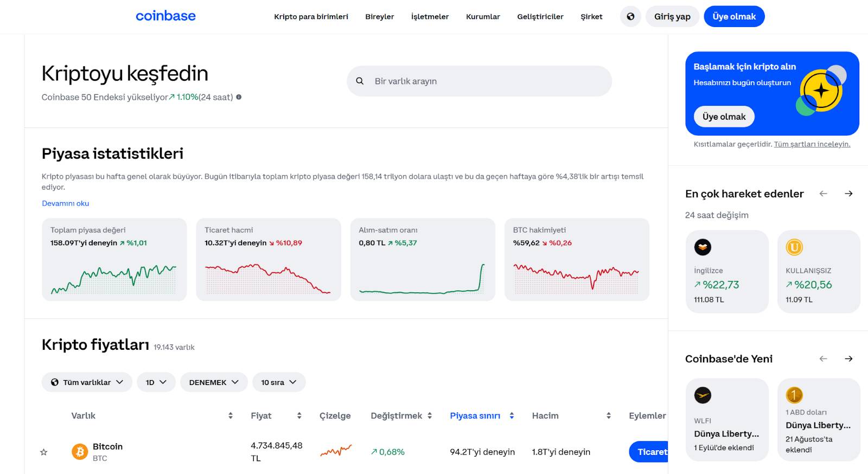The image size is (868, 474).
Task: Click the search magnifier icon
Action: (x=360, y=81)
